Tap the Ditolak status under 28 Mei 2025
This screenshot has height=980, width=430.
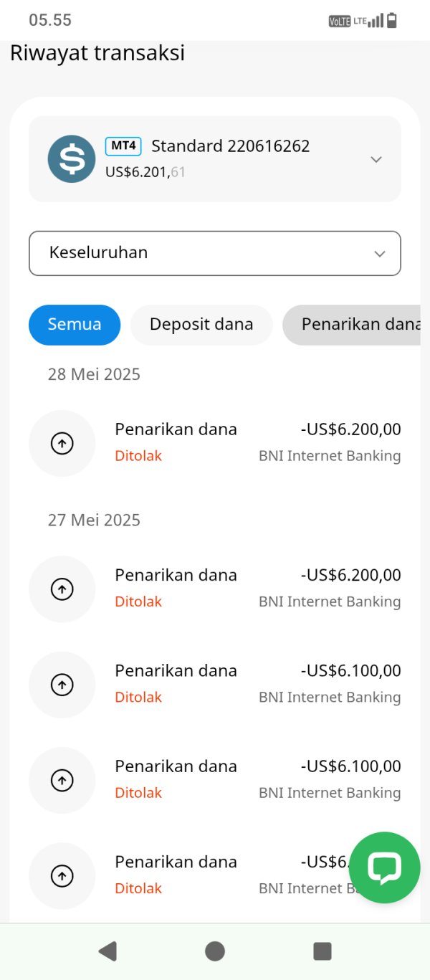pos(138,456)
